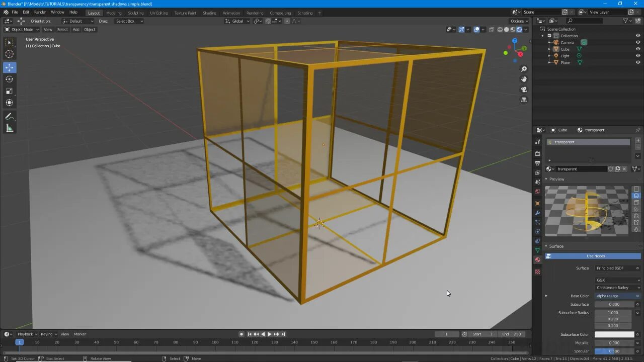Open the Particles properties tab

pos(537,222)
